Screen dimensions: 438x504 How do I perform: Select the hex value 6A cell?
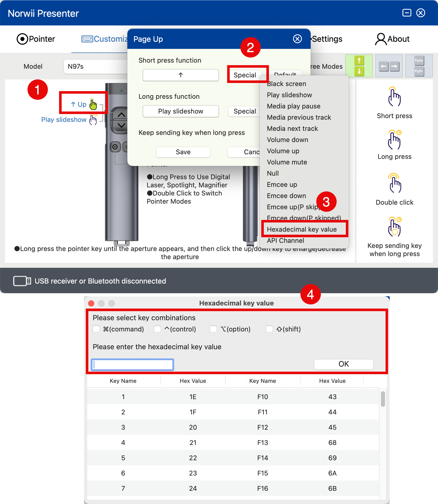pos(332,473)
